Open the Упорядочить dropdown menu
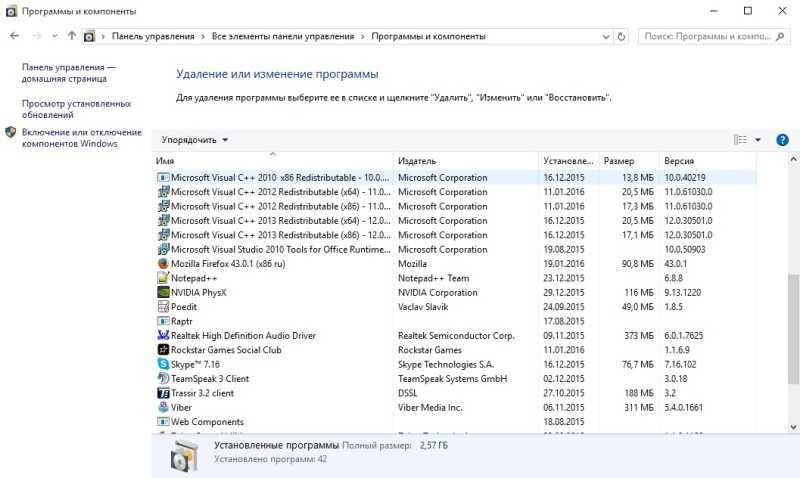 [194, 140]
